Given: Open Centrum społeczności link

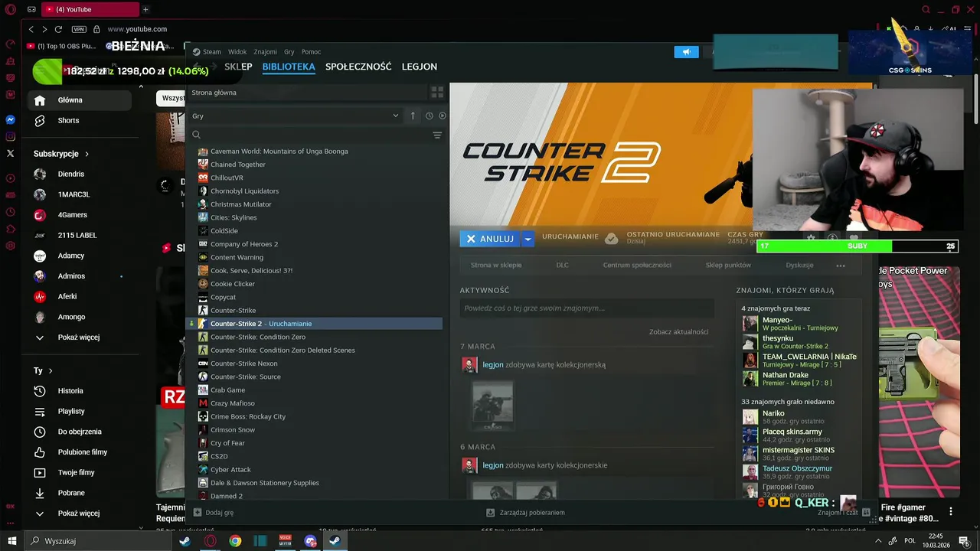Looking at the screenshot, I should [x=637, y=265].
